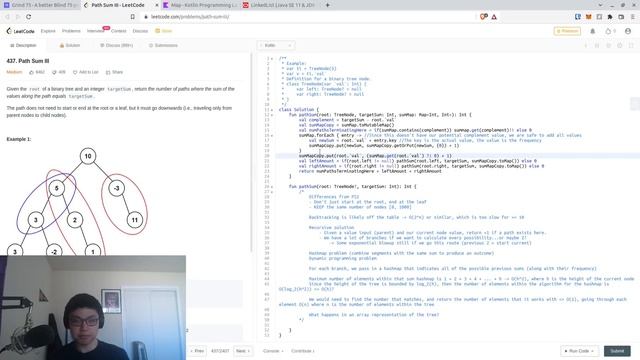The height and width of the screenshot is (360, 640).
Task: Open the Brave Shields lion icon
Action: click(483, 17)
